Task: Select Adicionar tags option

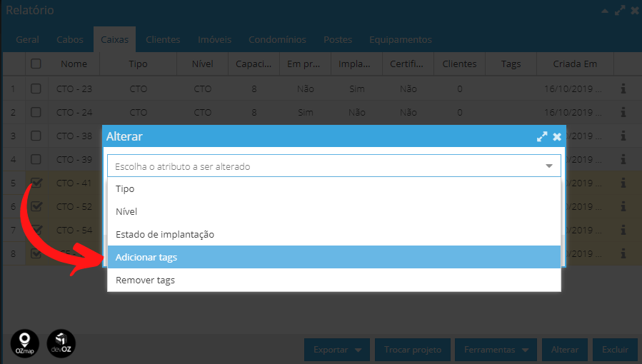Action: 333,257
